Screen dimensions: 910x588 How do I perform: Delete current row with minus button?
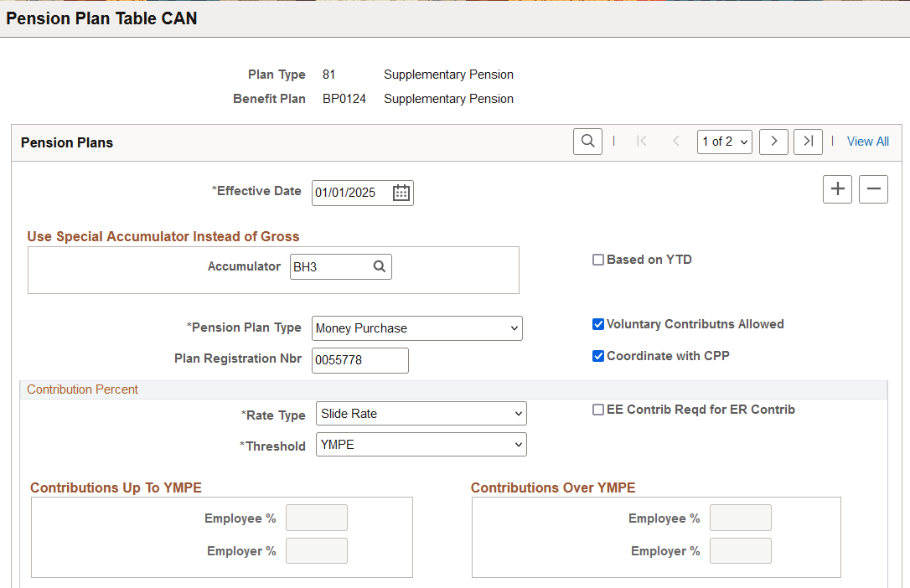(873, 189)
